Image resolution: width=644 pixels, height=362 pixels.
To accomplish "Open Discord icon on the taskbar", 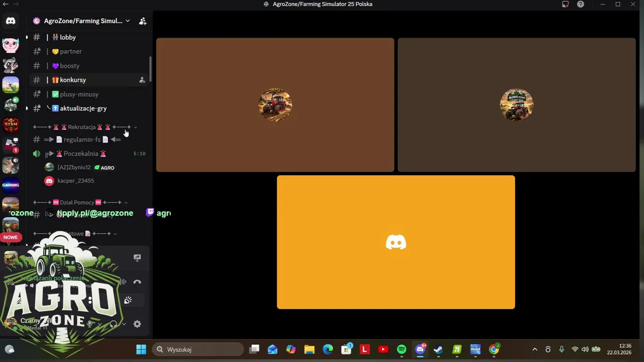I will 420,349.
